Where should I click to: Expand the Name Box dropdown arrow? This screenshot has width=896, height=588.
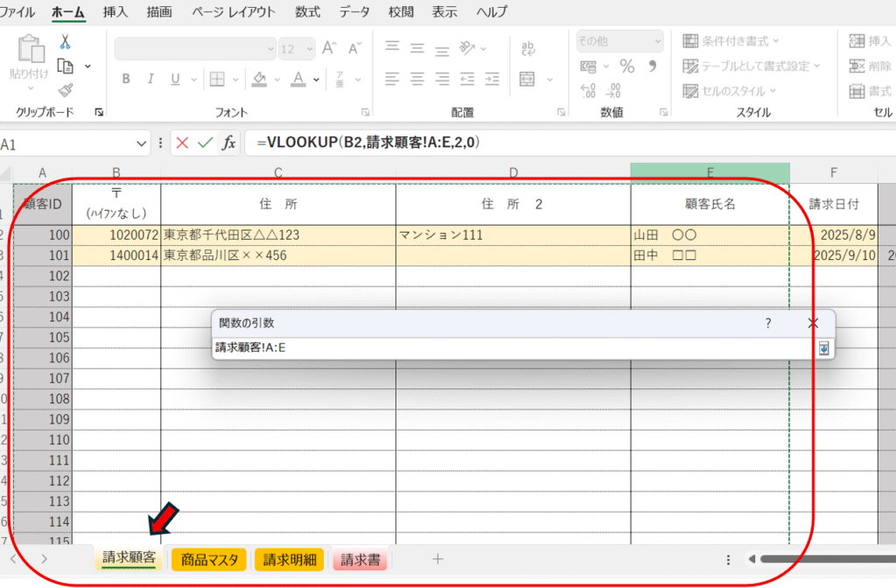pyautogui.click(x=143, y=143)
